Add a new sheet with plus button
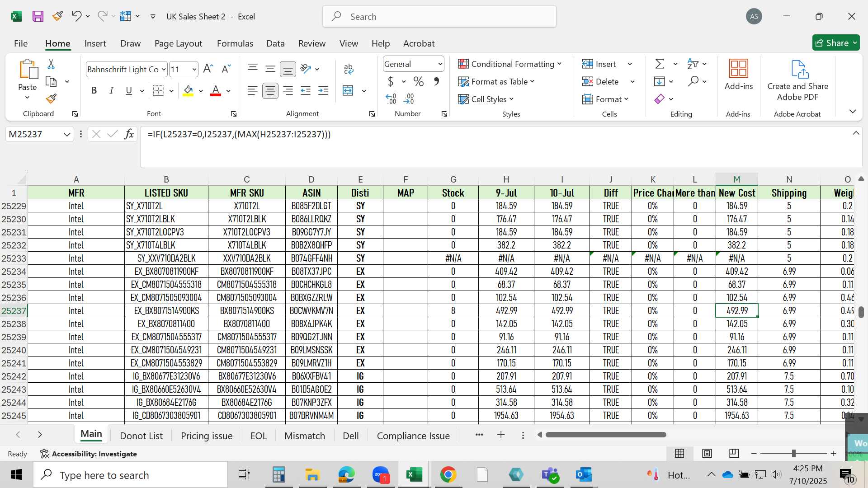 tap(501, 435)
